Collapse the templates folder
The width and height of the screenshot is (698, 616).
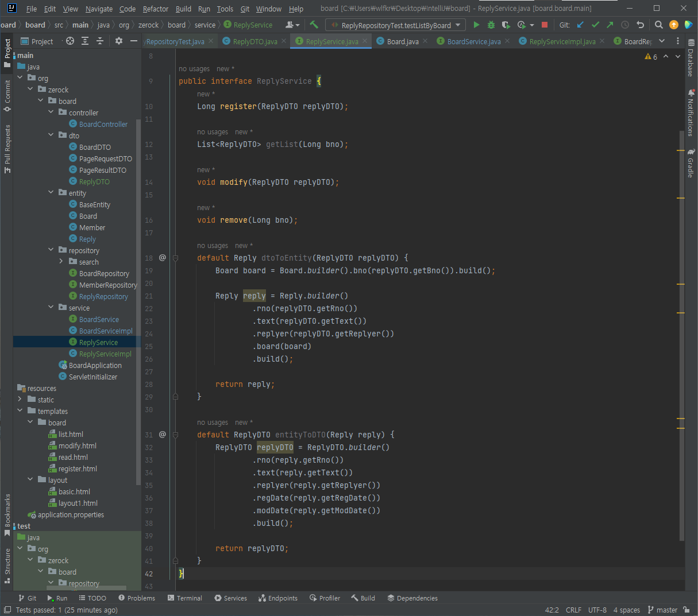pos(20,411)
